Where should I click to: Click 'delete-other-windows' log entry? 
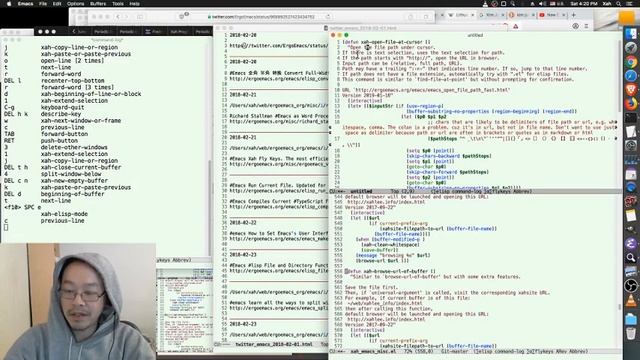pyautogui.click(x=74, y=147)
